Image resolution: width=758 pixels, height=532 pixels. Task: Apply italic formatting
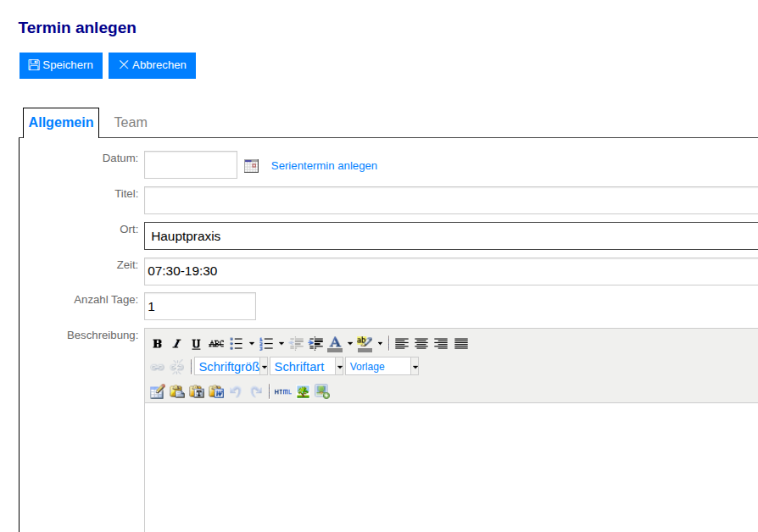pos(176,343)
